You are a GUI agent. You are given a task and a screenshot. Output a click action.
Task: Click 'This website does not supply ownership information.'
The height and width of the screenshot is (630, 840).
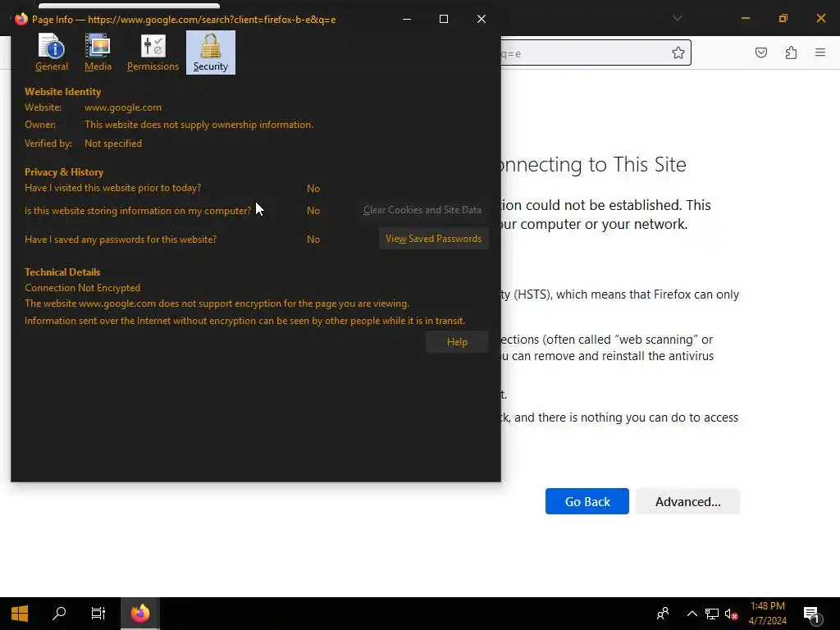pos(199,125)
